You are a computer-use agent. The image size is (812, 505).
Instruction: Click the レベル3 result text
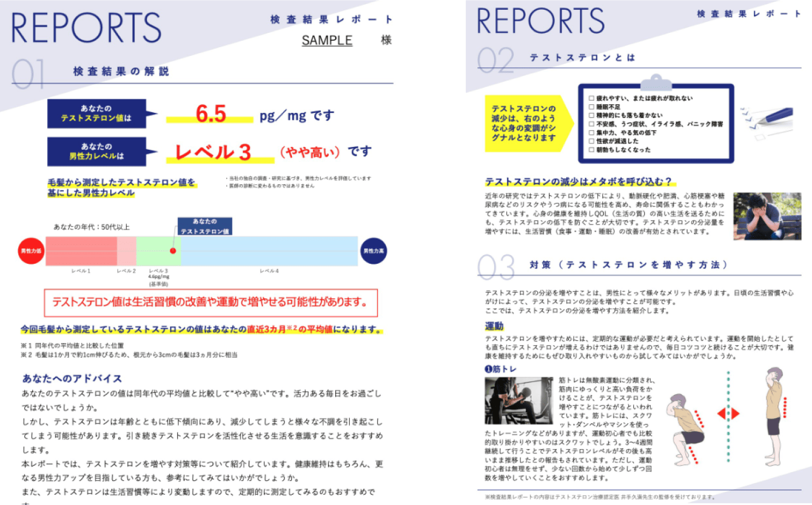(x=214, y=152)
